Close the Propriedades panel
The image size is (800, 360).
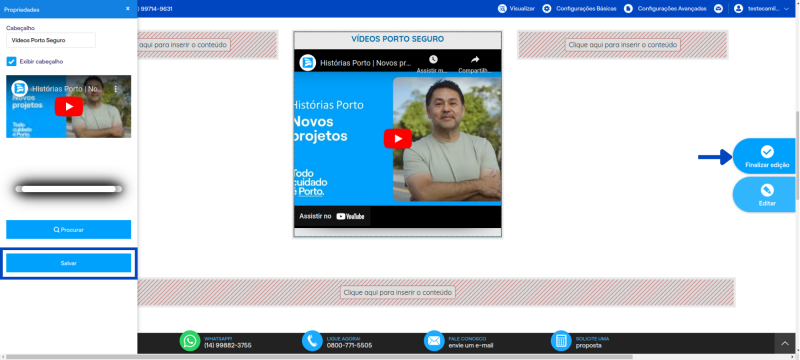coord(128,9)
